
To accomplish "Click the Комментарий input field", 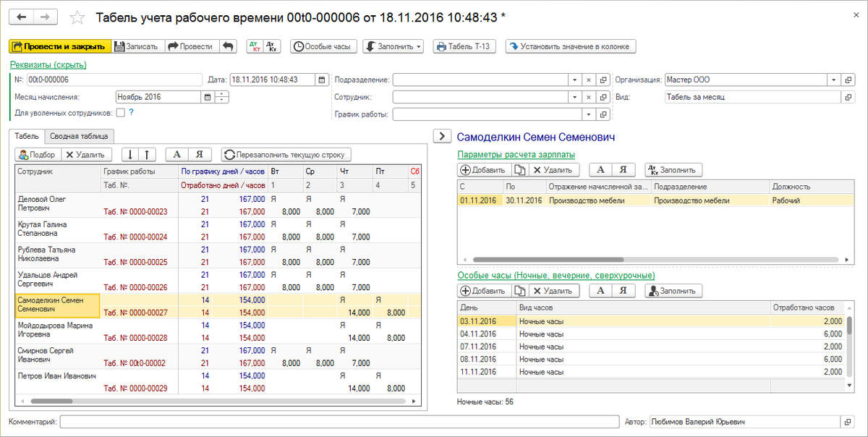I will 339,422.
